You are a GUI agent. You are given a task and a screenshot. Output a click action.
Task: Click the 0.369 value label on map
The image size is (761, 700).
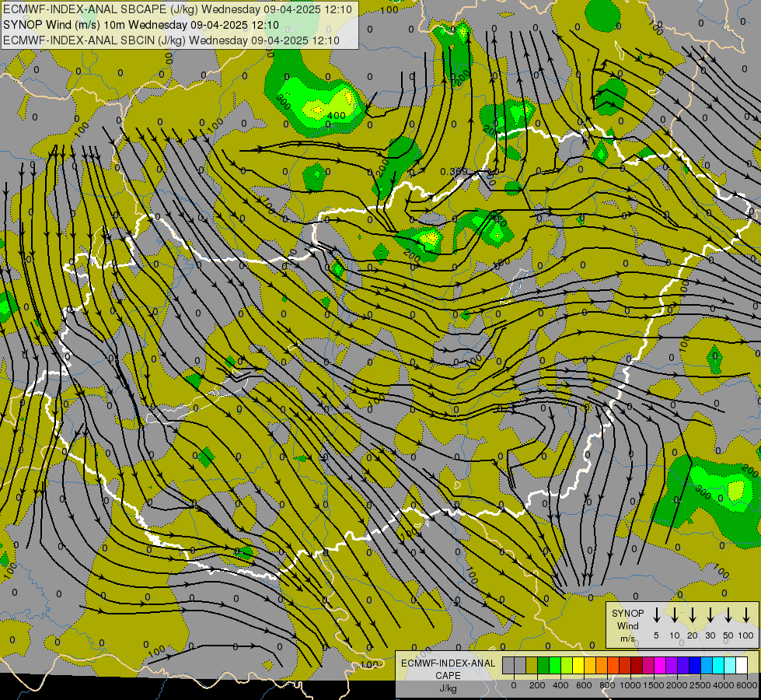(x=454, y=171)
